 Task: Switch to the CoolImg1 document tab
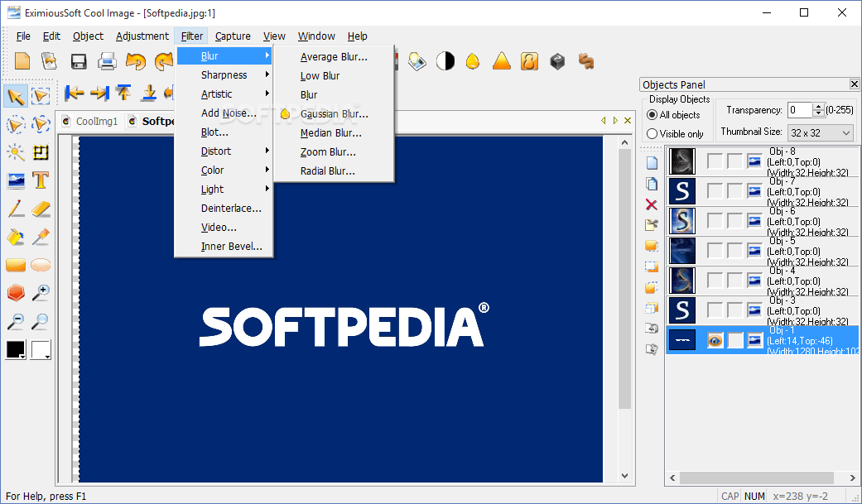91,122
